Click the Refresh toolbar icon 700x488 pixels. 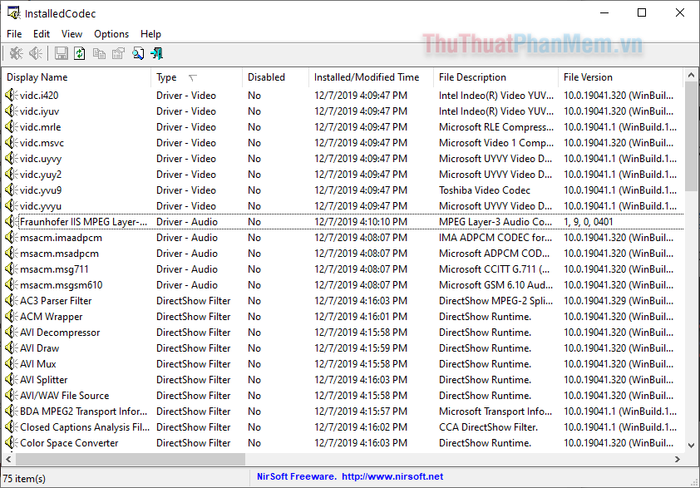[x=79, y=54]
